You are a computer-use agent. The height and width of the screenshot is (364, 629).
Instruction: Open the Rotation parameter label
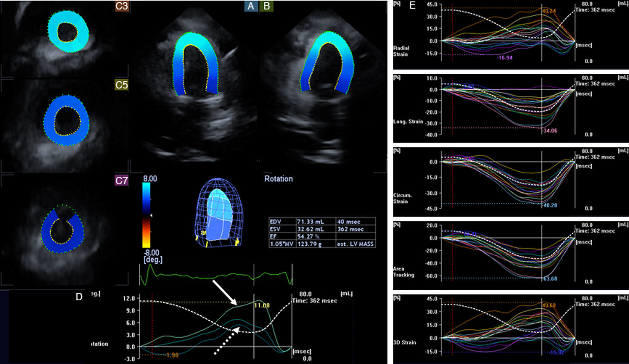point(278,179)
